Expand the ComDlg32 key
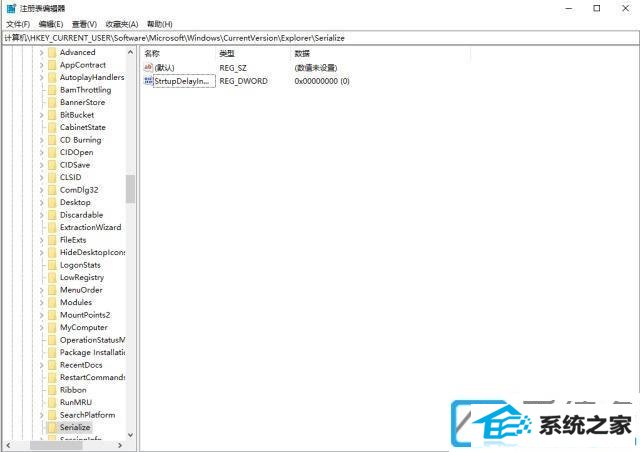 coord(41,190)
